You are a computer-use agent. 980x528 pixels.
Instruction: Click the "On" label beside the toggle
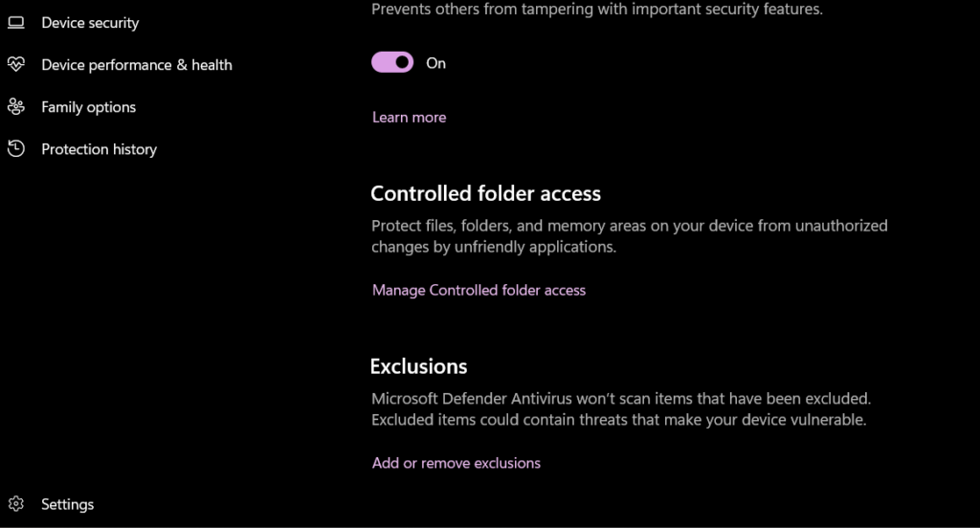coord(436,63)
